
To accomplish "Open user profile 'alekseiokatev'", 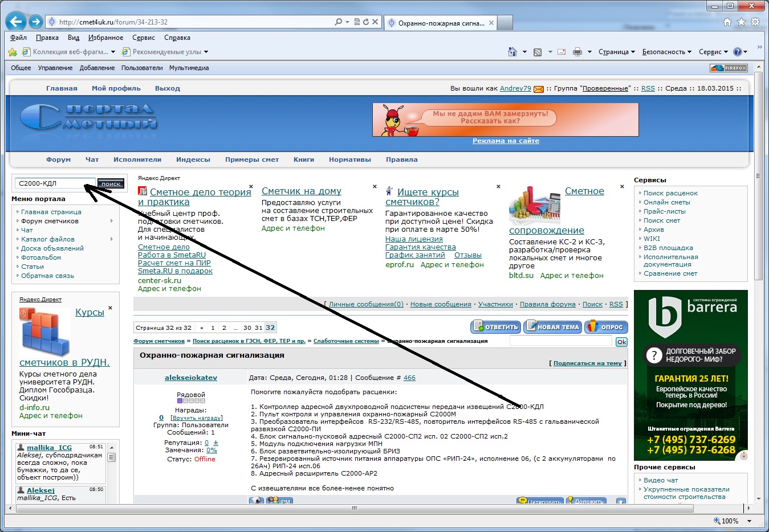I will point(191,378).
